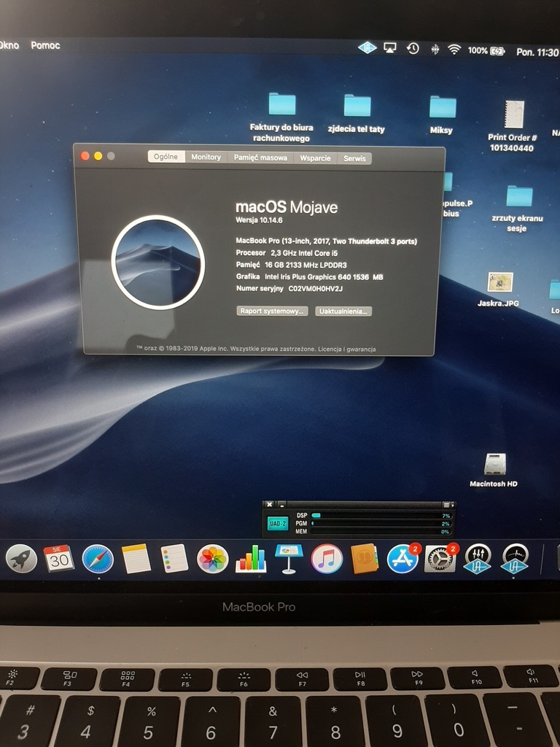
Task: Open App Store with badge 2 in Dock
Action: point(402,559)
